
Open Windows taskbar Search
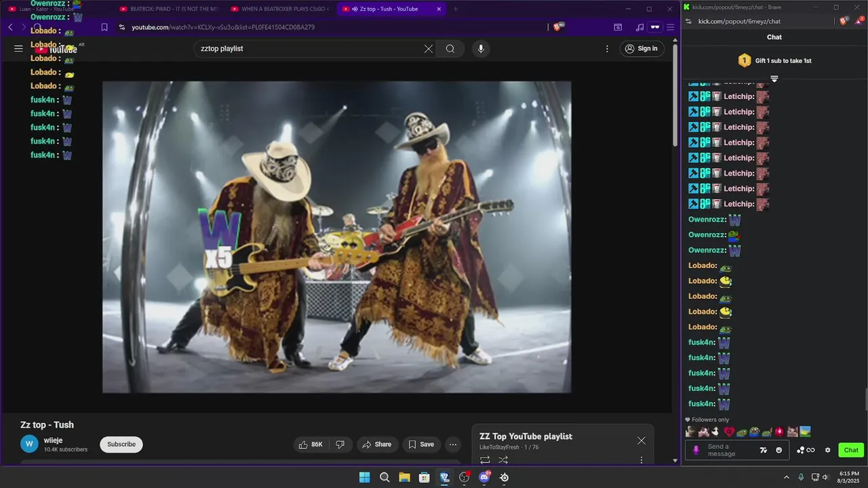pyautogui.click(x=384, y=477)
